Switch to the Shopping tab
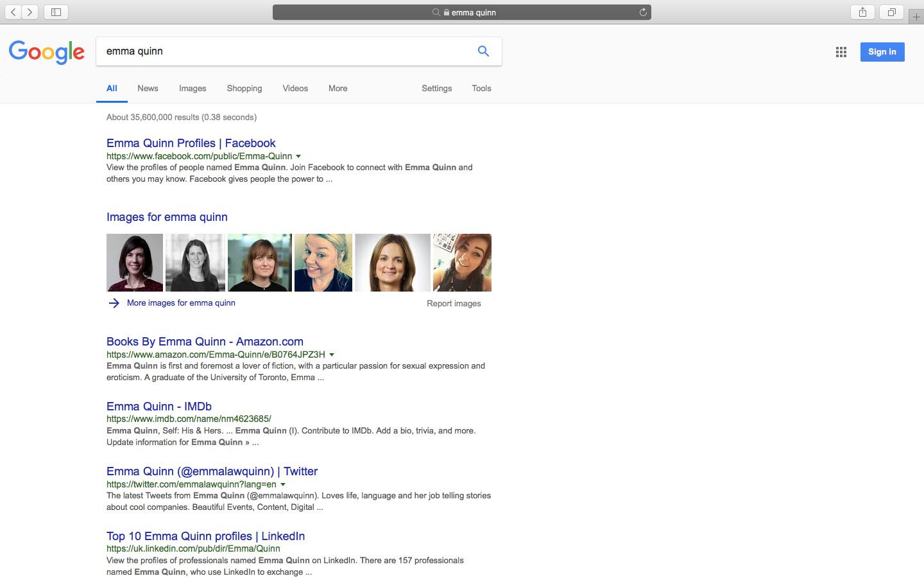The height and width of the screenshot is (578, 924). [244, 89]
